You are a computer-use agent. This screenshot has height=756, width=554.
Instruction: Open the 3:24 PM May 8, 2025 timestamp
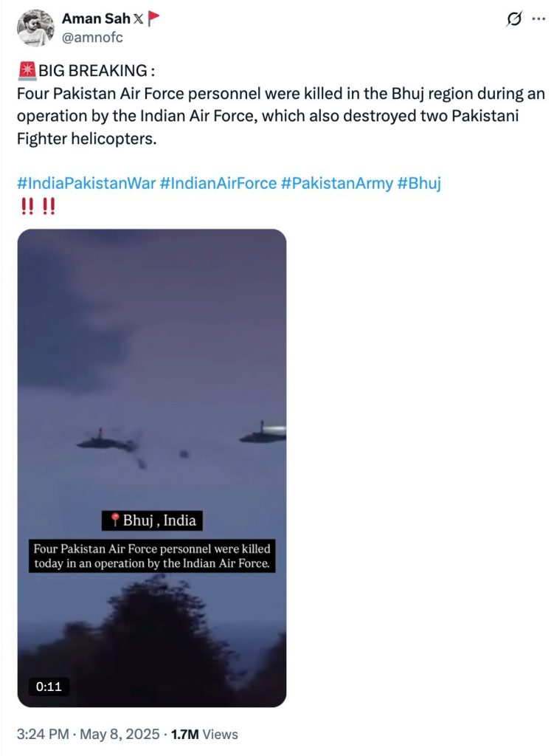89,735
